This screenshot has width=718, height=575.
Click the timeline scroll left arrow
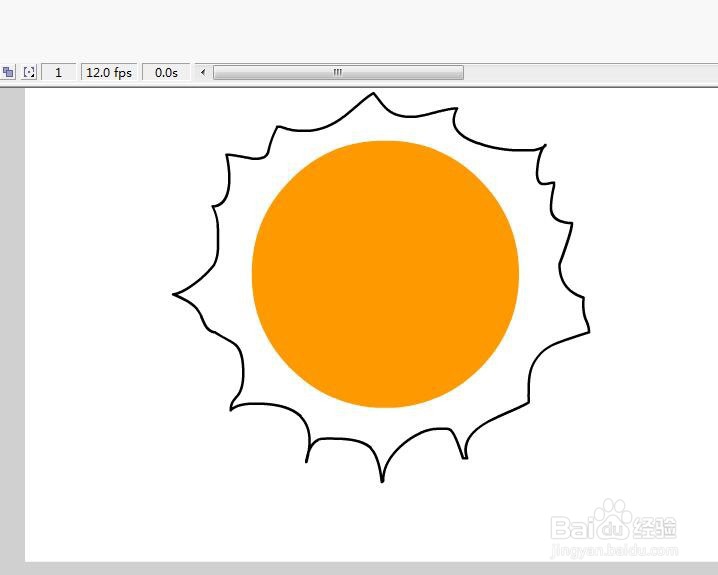click(203, 72)
